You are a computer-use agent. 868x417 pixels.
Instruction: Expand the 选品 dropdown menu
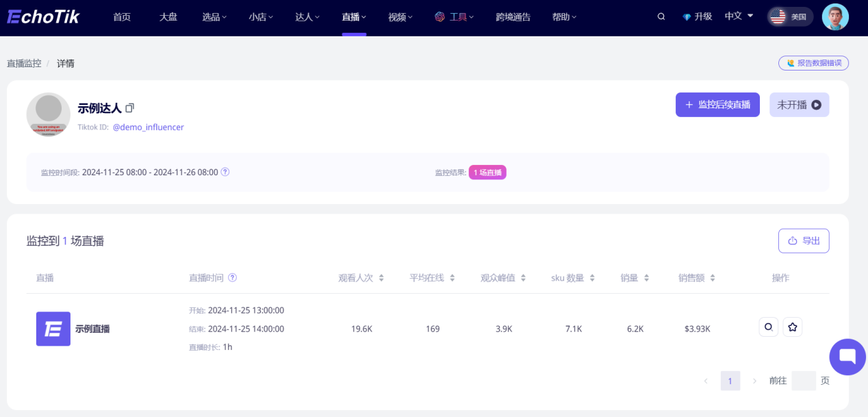tap(214, 17)
